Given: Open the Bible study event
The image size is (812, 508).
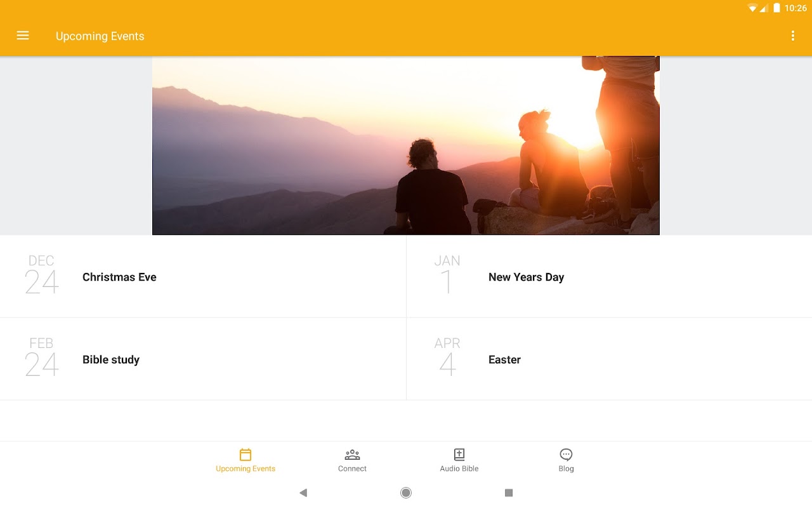Looking at the screenshot, I should [x=203, y=359].
